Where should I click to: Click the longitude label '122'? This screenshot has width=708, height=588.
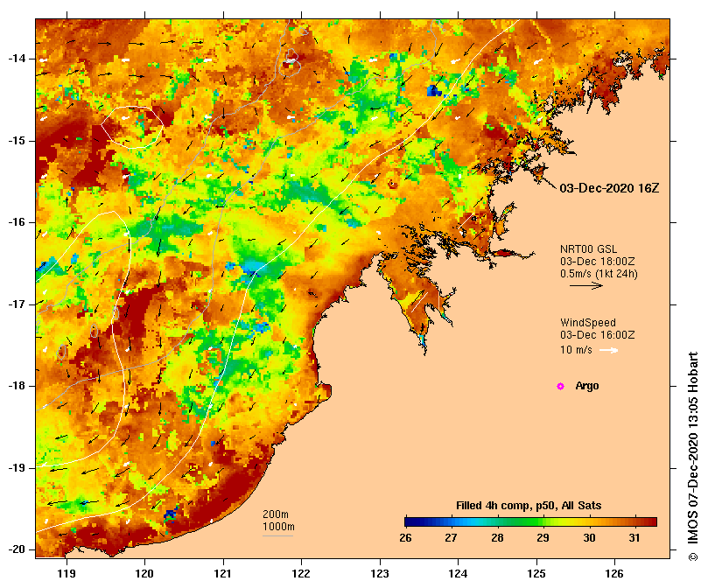[302, 574]
